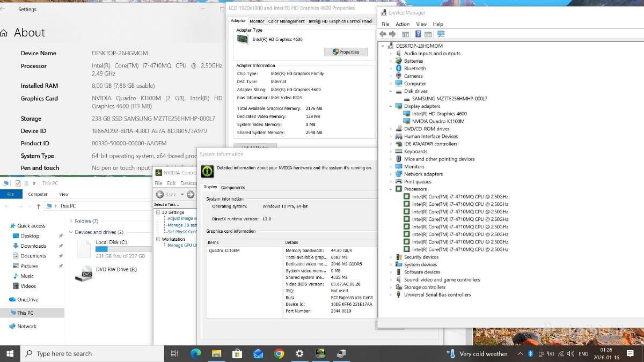The image size is (644, 362).
Task: Collapse Devices and drives group
Action: 71,232
